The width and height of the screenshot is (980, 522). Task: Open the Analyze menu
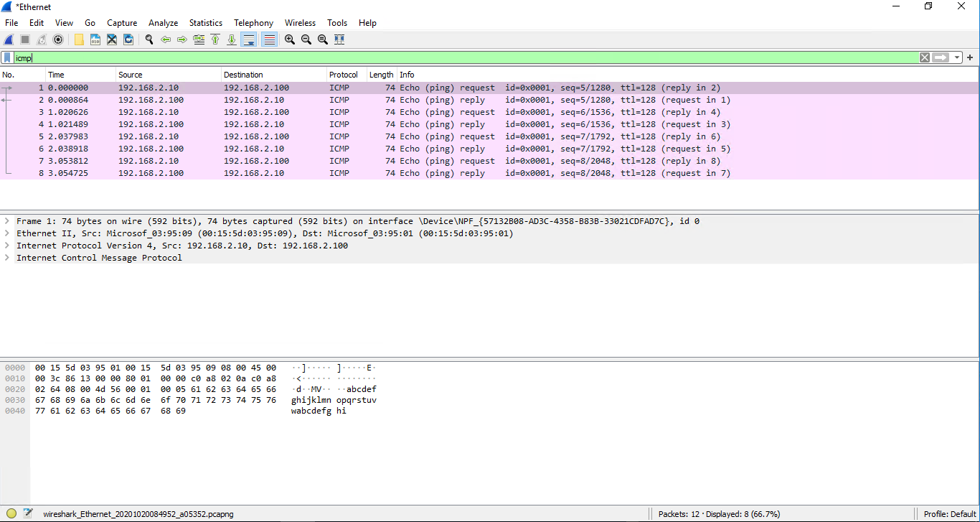click(164, 23)
